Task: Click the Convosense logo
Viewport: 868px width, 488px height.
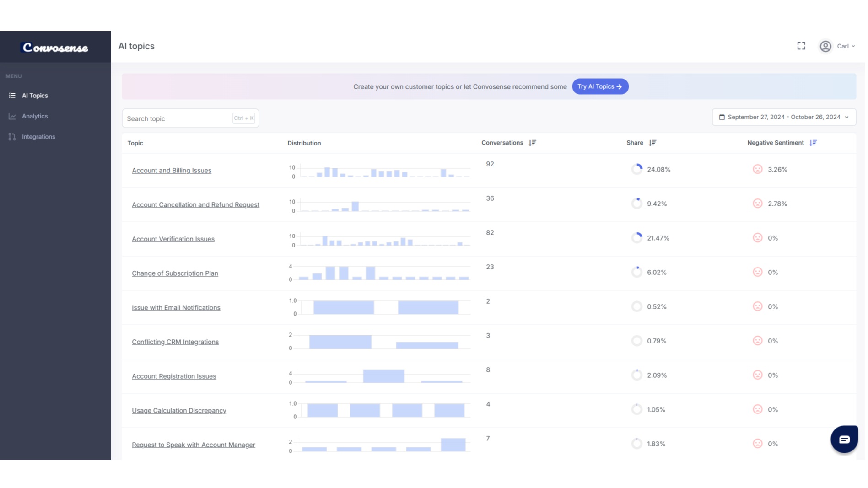Action: (55, 48)
